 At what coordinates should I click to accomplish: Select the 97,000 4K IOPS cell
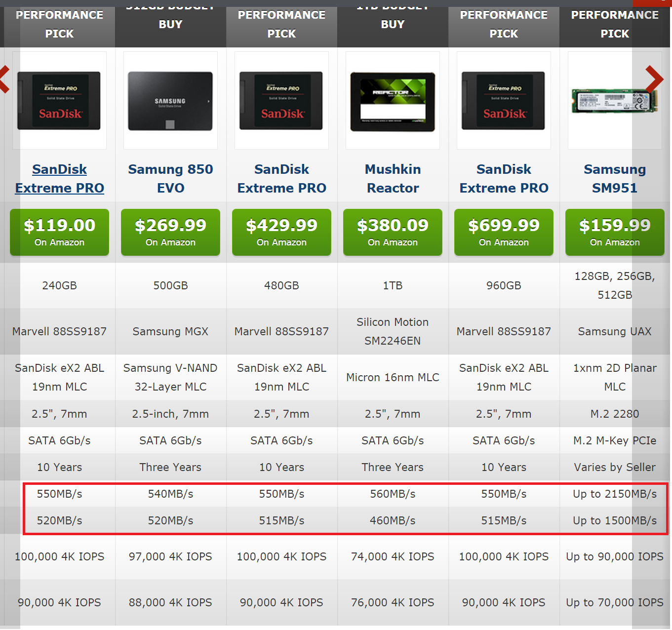point(170,556)
